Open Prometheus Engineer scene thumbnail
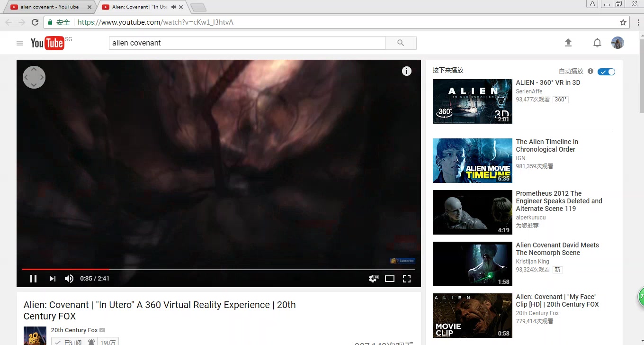The width and height of the screenshot is (644, 345). pyautogui.click(x=473, y=212)
